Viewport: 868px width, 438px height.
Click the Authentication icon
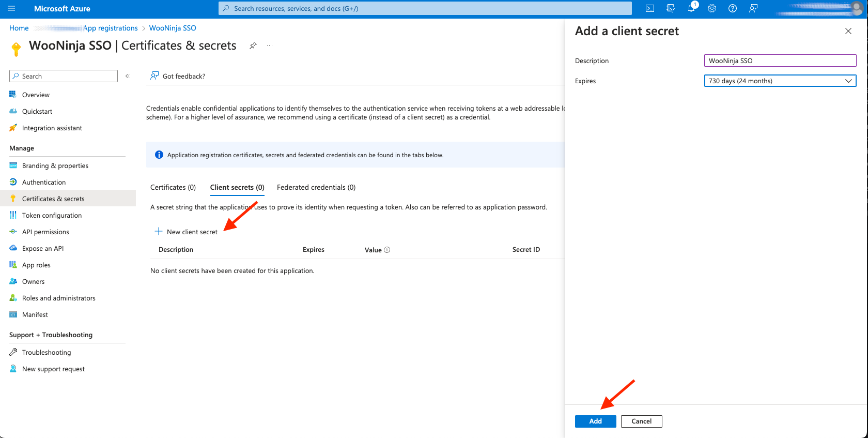[13, 182]
